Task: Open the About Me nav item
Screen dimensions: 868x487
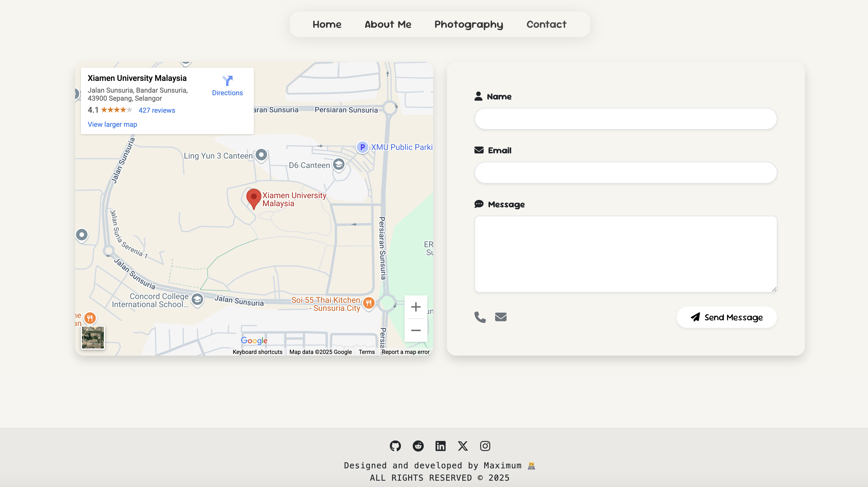Action: [388, 24]
